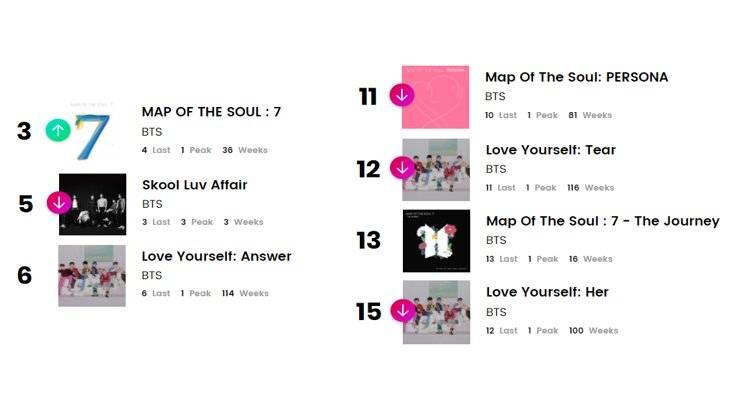Click the Love Yourself: Tear title

(551, 150)
